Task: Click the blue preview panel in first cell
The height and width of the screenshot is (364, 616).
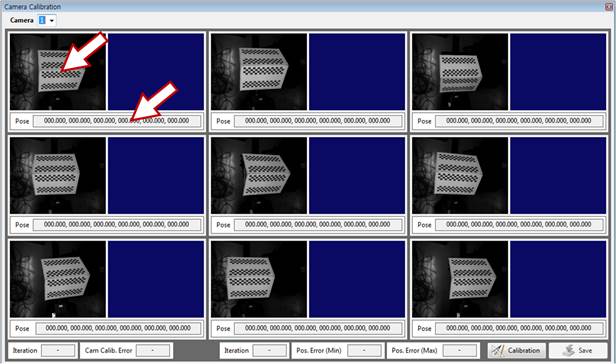Action: tap(156, 71)
